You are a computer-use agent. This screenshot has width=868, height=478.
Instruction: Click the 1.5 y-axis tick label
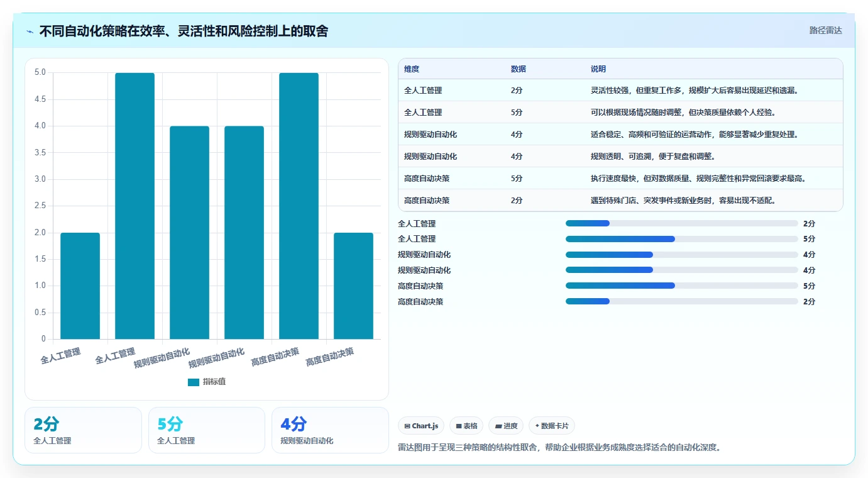[40, 259]
